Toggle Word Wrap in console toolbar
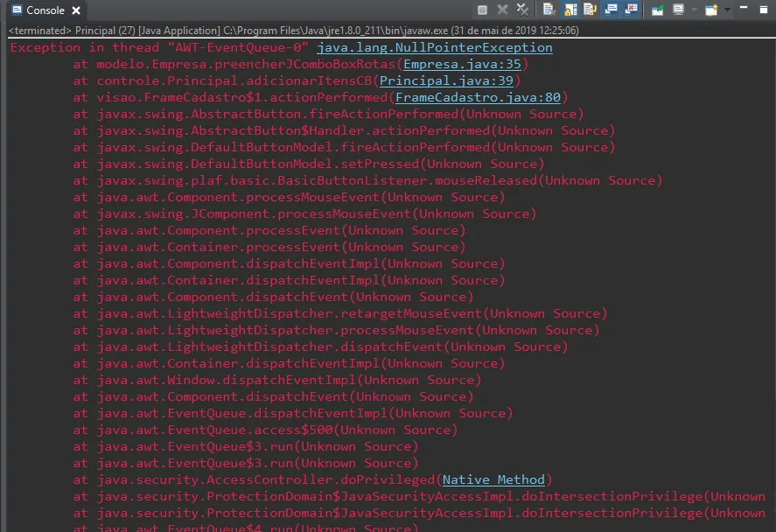This screenshot has width=776, height=532. click(590, 10)
